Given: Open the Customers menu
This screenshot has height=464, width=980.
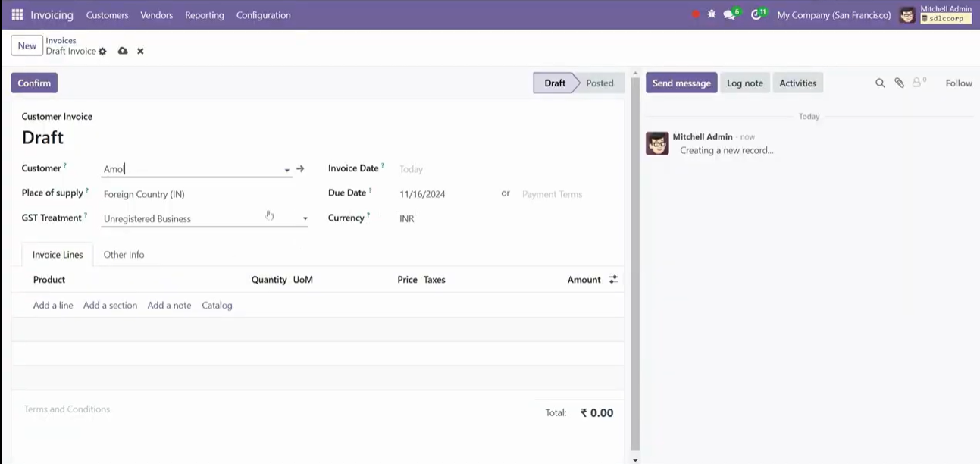Looking at the screenshot, I should [x=107, y=15].
